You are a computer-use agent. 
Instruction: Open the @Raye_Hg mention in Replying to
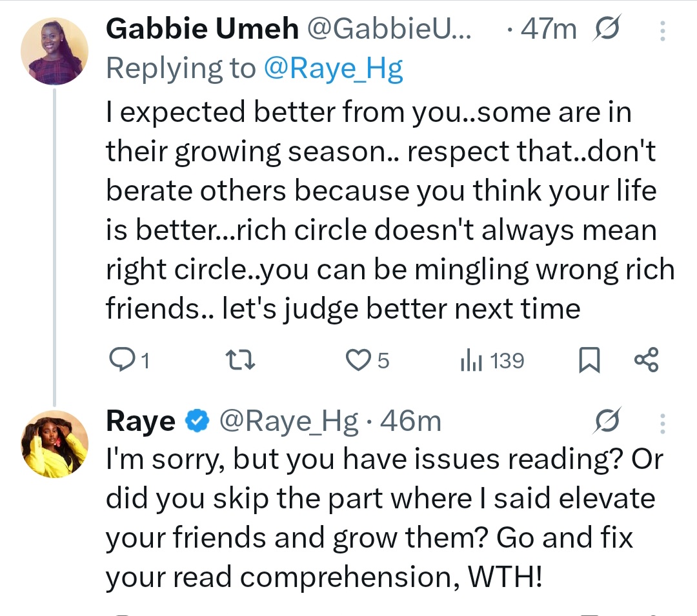[333, 68]
